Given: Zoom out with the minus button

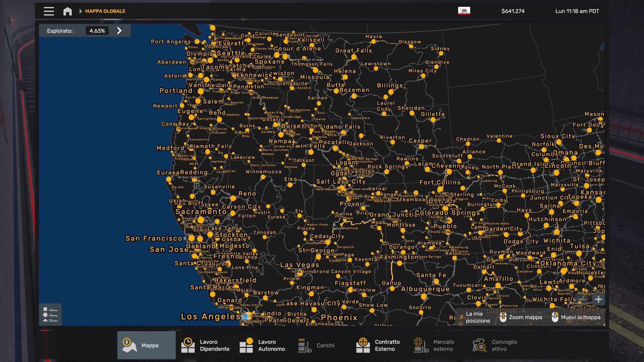Looking at the screenshot, I should tap(582, 299).
